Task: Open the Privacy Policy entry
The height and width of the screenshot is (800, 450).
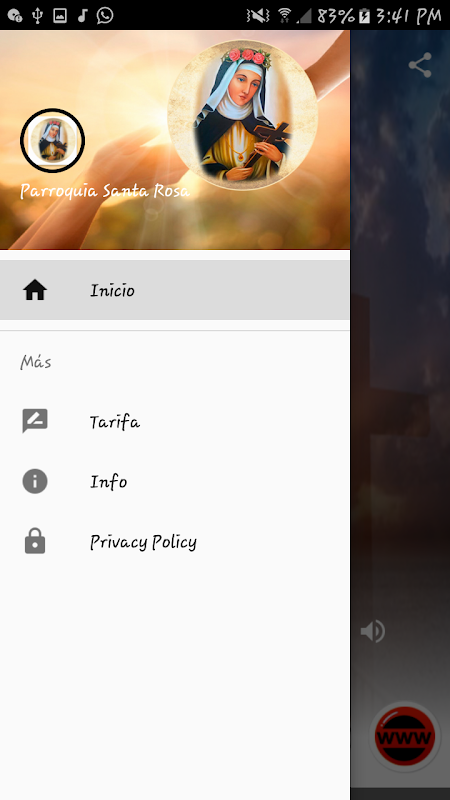Action: click(174, 542)
